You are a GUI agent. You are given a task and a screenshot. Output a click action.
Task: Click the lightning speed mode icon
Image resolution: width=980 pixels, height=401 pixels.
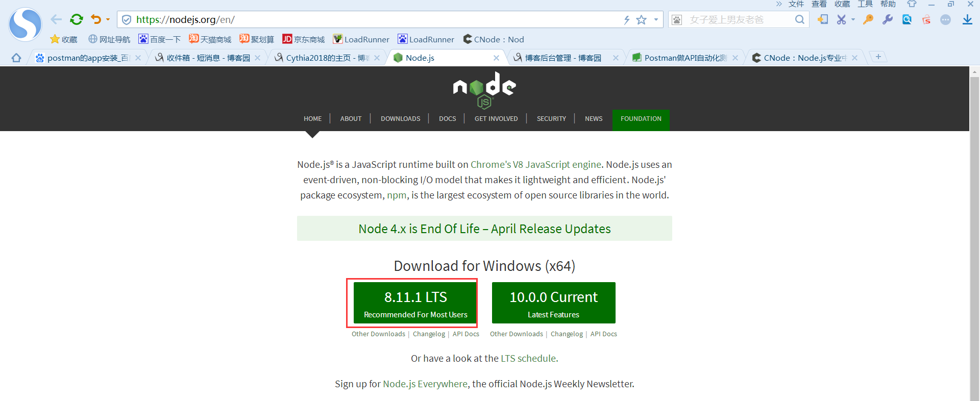[x=627, y=19]
